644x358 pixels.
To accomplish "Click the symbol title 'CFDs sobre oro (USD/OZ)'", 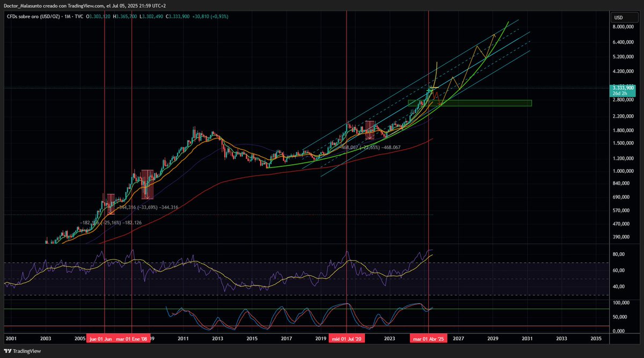I will tap(34, 17).
